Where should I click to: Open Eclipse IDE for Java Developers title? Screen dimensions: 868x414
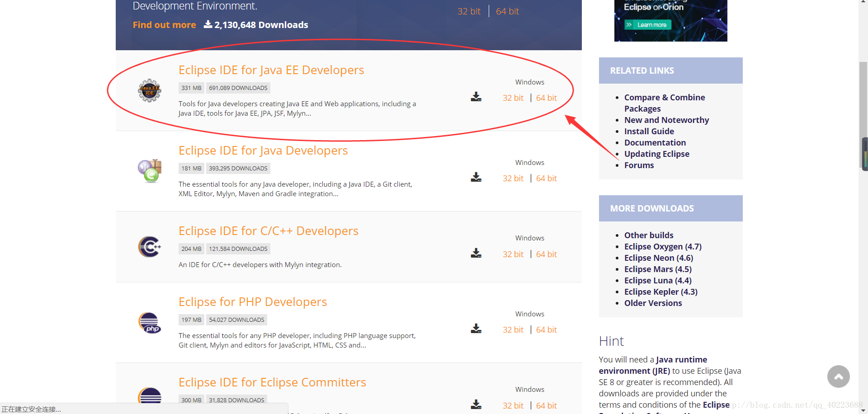click(x=263, y=151)
